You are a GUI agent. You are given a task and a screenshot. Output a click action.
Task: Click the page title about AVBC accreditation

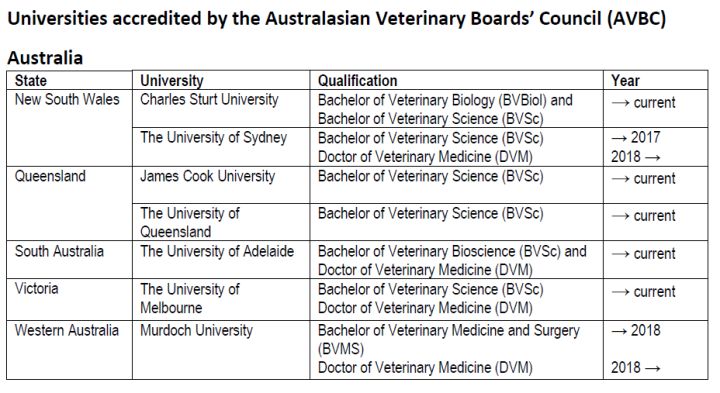pyautogui.click(x=337, y=19)
